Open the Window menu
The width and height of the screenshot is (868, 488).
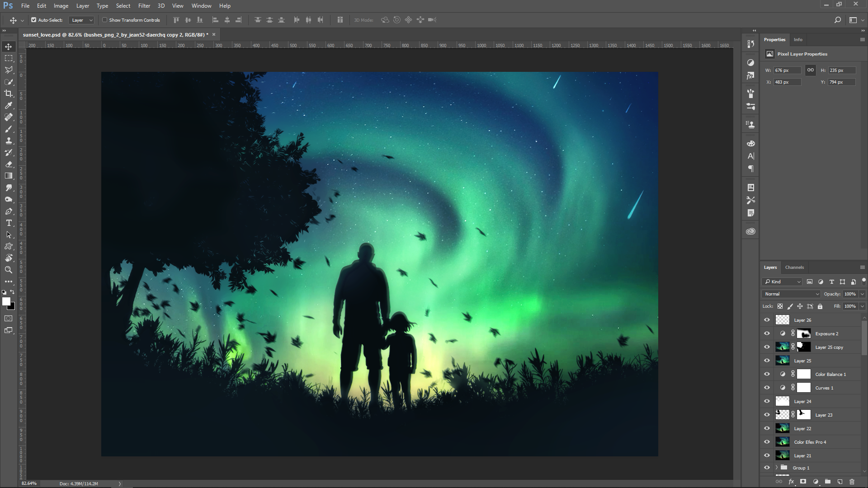coord(201,6)
